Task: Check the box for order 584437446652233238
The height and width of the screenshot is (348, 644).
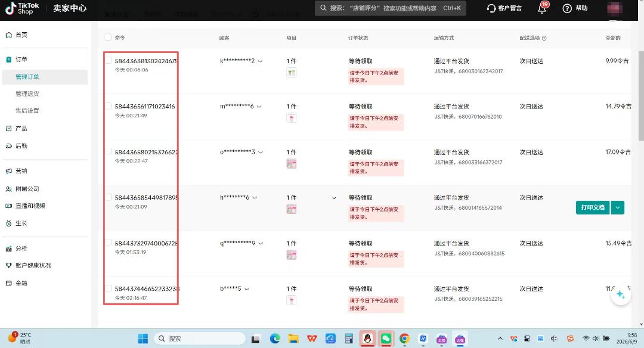Action: tap(108, 288)
